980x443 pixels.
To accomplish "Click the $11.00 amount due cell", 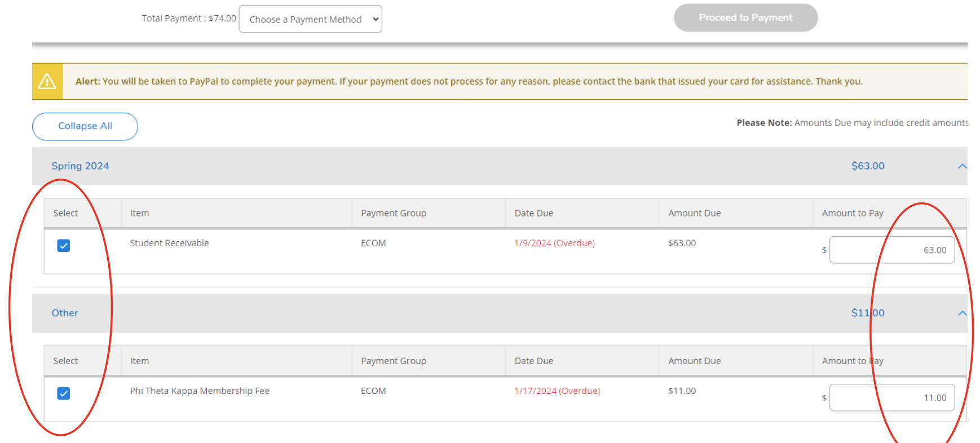I will (x=682, y=391).
